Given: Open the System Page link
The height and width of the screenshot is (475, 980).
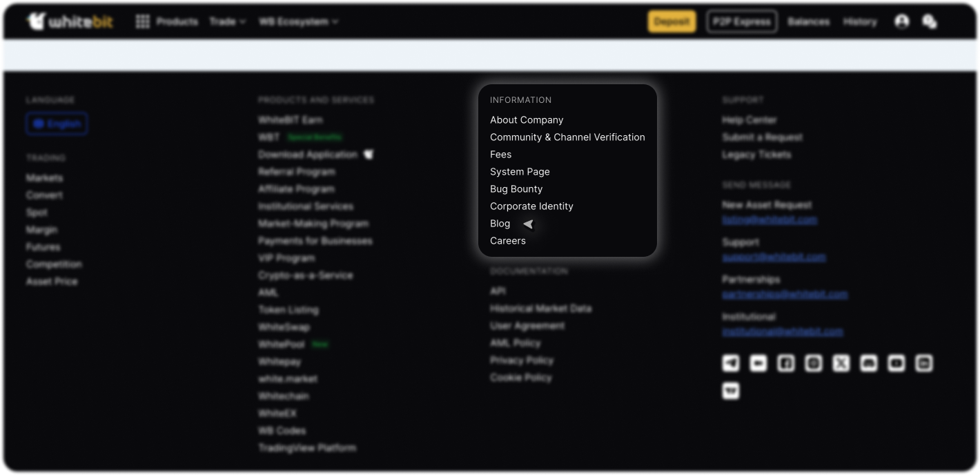Looking at the screenshot, I should point(520,172).
